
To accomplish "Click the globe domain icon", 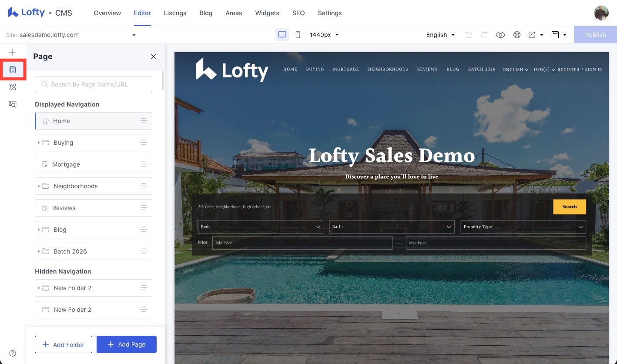I will coord(517,35).
